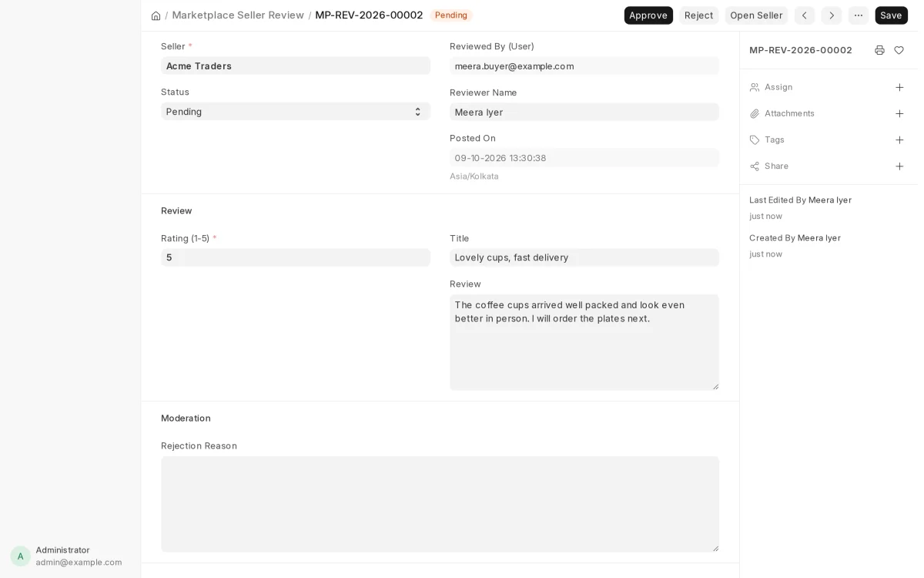This screenshot has height=578, width=924.
Task: Click Reviewer Name field Meera Iyer
Action: click(x=584, y=112)
